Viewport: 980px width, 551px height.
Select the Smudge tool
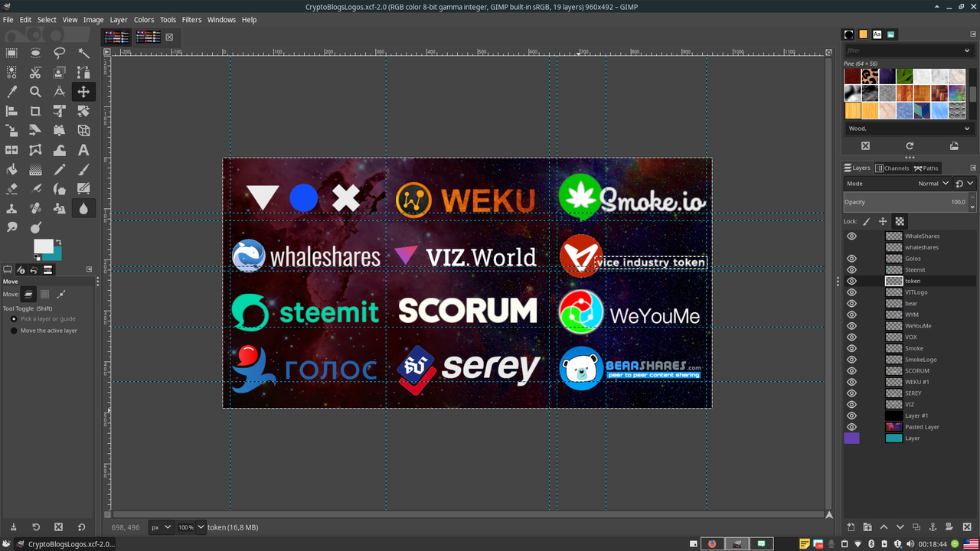11,227
